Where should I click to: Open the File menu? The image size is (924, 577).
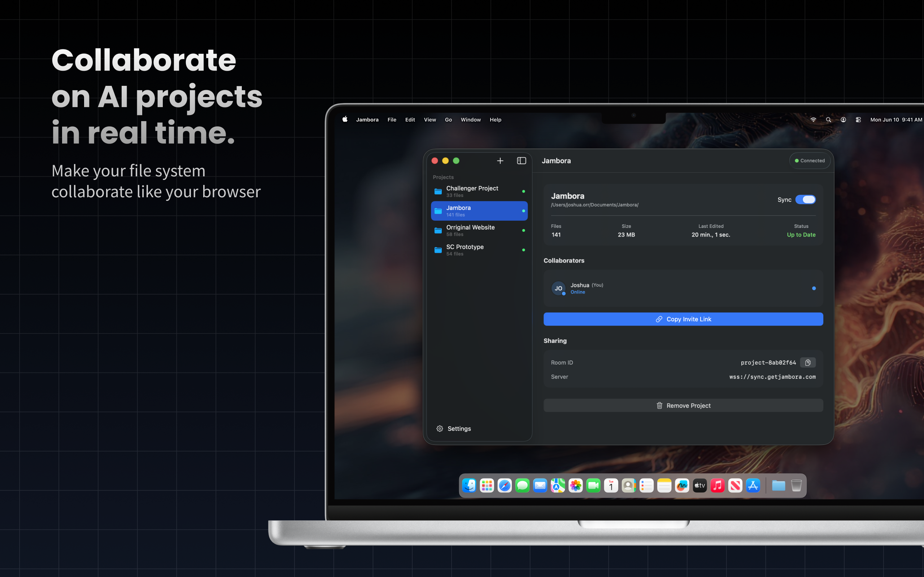coord(392,119)
